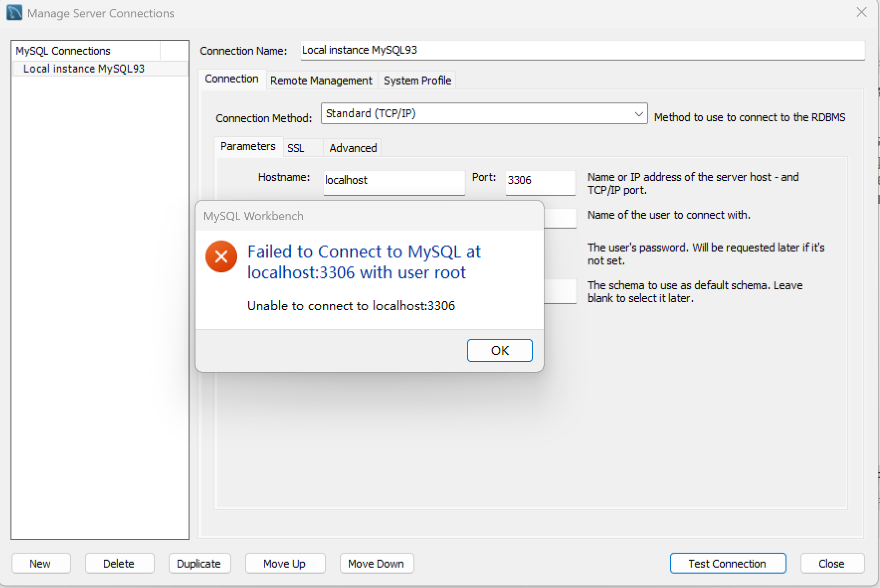Click Test Connection
This screenshot has height=588, width=880.
click(727, 563)
